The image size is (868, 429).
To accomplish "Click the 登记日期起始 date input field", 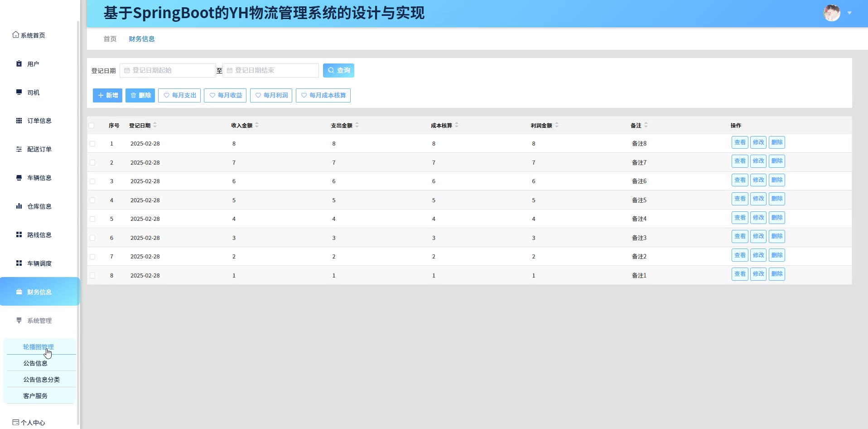I will [168, 70].
